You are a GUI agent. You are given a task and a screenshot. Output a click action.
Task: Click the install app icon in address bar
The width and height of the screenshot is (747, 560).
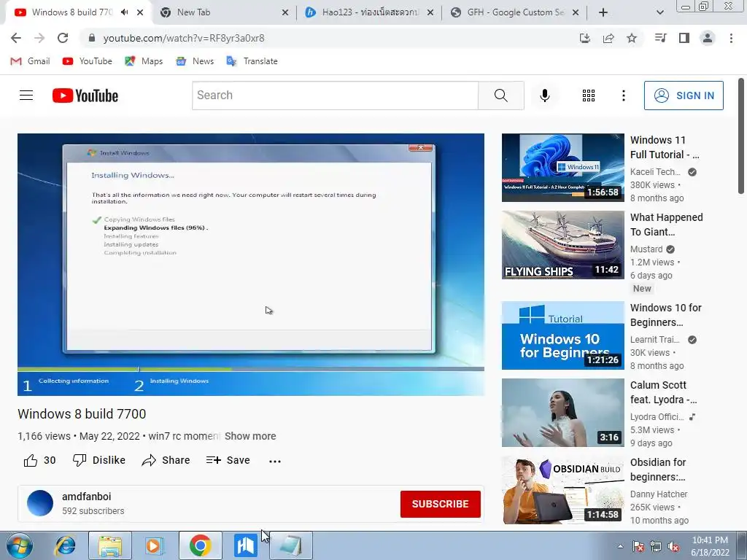(585, 38)
